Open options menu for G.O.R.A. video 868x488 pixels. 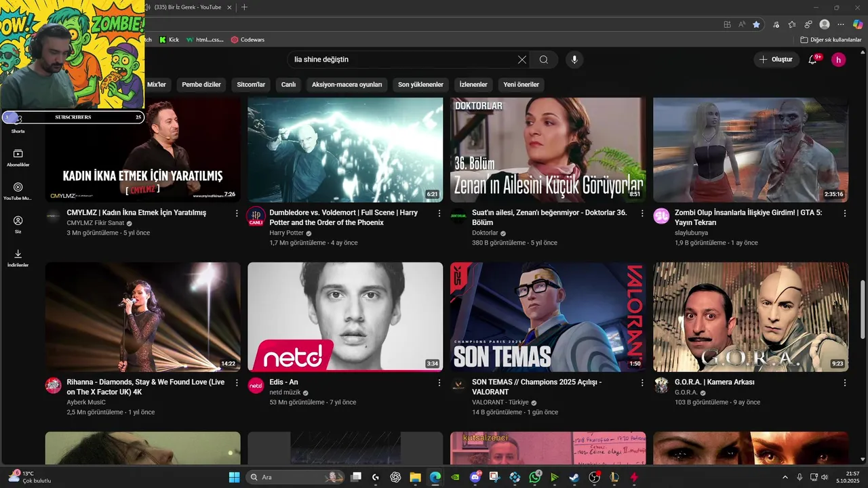pos(845,382)
